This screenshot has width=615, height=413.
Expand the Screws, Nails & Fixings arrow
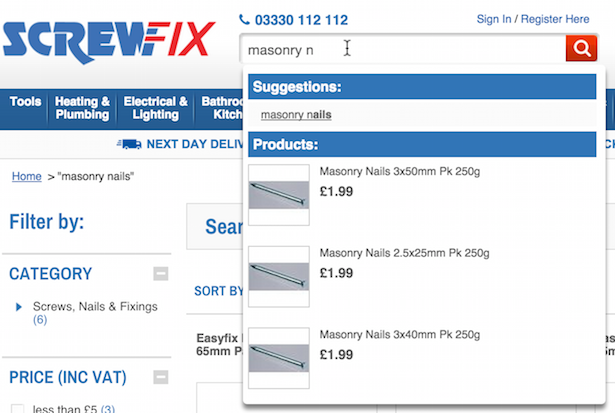(x=19, y=306)
